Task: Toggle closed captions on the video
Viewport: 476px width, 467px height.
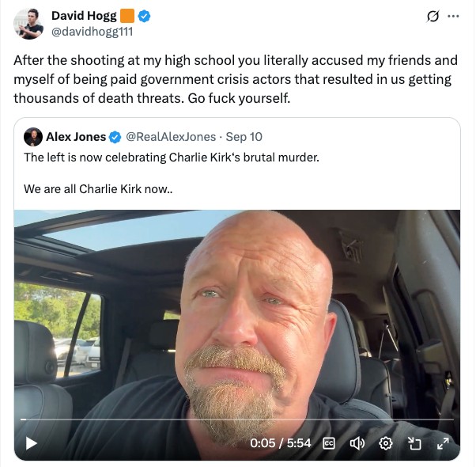Action: (x=328, y=443)
